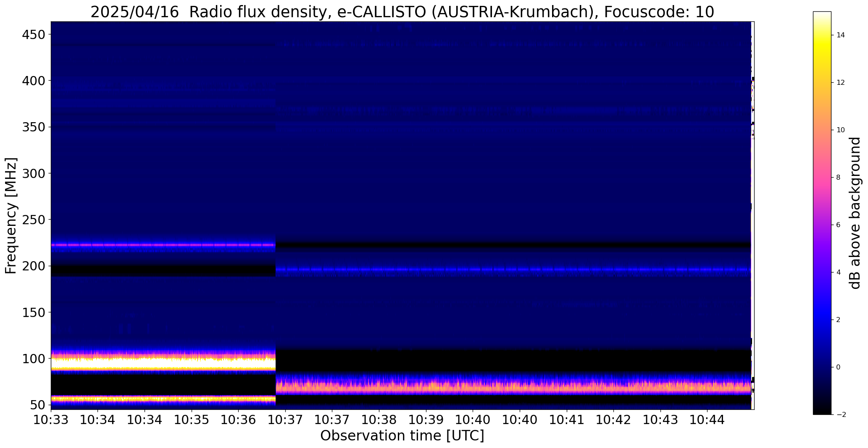Select the 200 tick on frequency axis

[33, 266]
